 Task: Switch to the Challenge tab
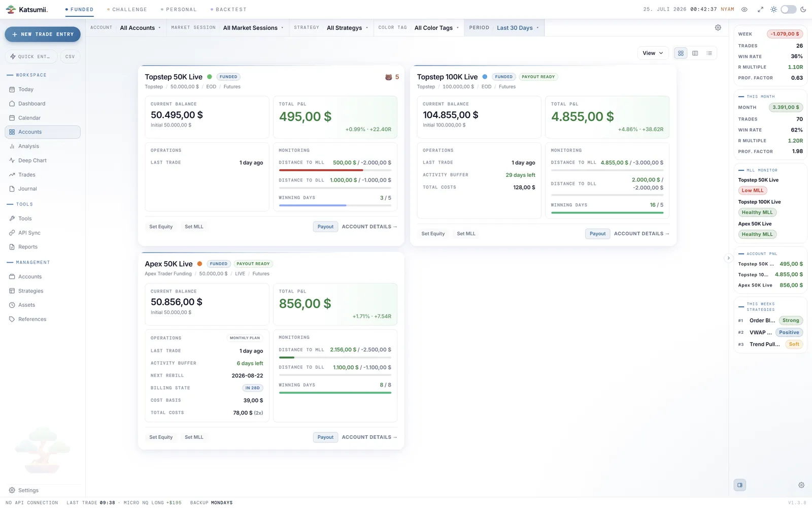[x=127, y=9]
